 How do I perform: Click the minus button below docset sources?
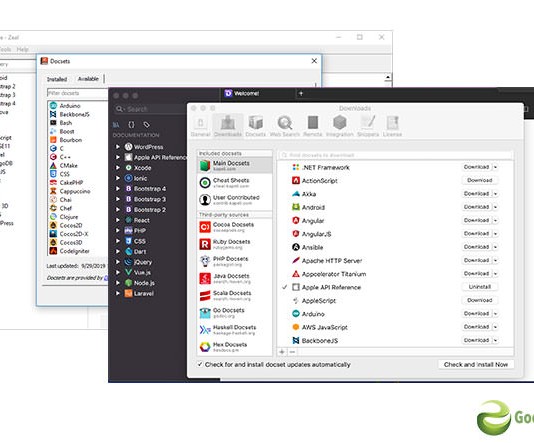[292, 352]
